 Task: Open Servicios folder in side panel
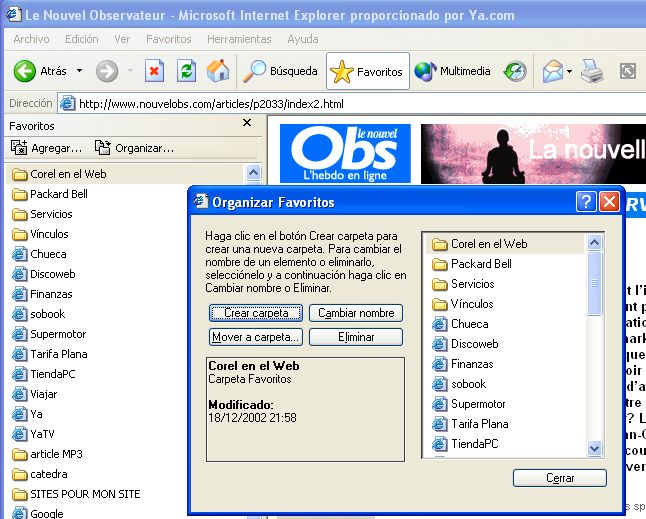click(x=42, y=214)
